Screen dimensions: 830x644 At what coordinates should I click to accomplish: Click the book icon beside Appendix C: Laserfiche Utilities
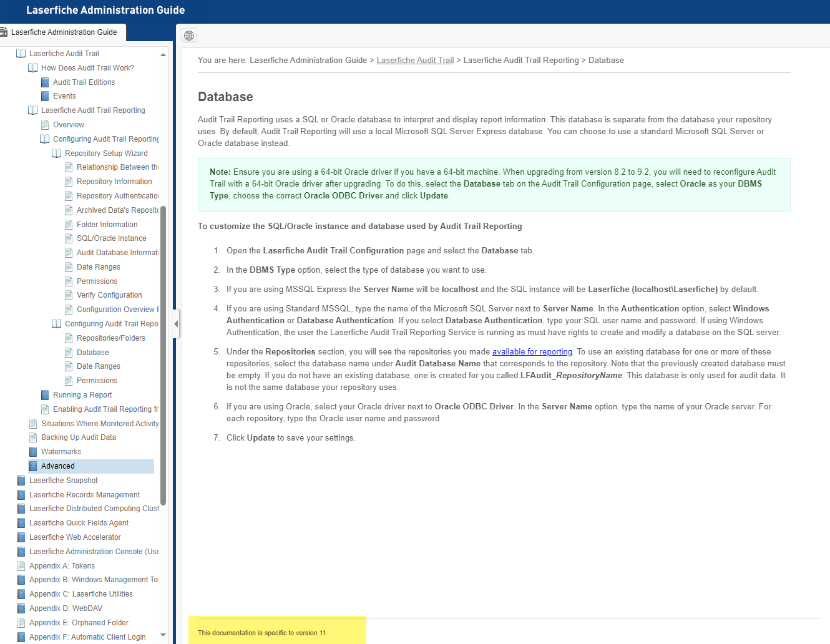tap(21, 594)
